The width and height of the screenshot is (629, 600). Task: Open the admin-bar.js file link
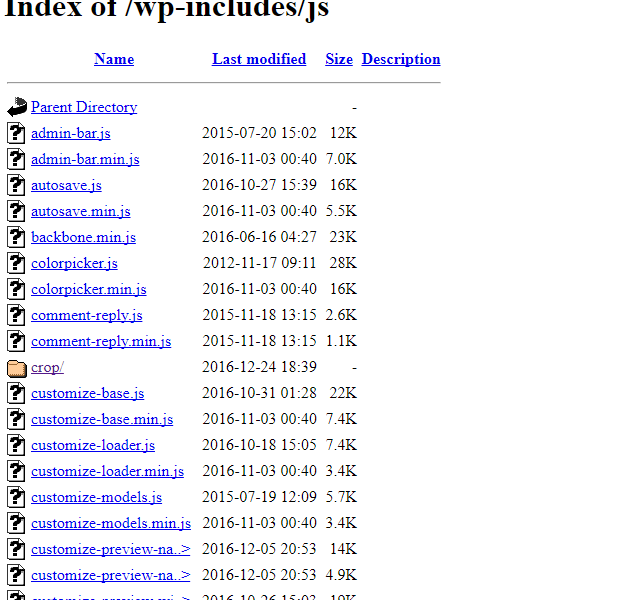(x=71, y=133)
